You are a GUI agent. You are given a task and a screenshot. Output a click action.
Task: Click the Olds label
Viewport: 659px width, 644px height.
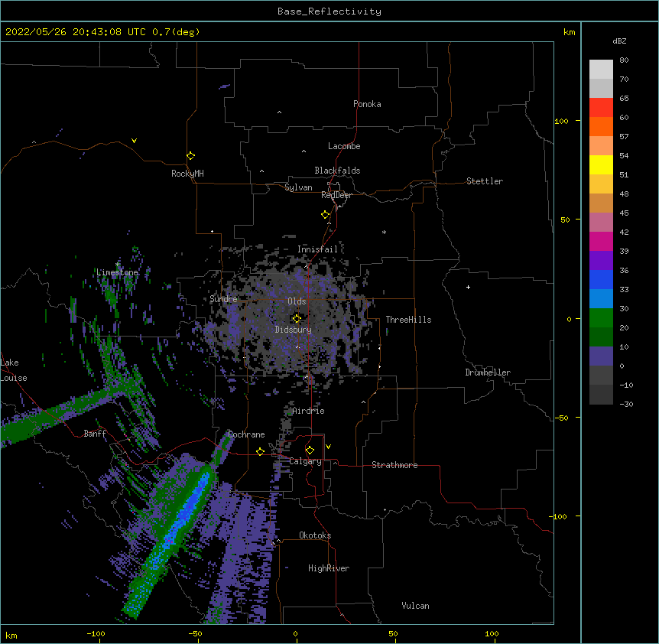[x=297, y=301]
